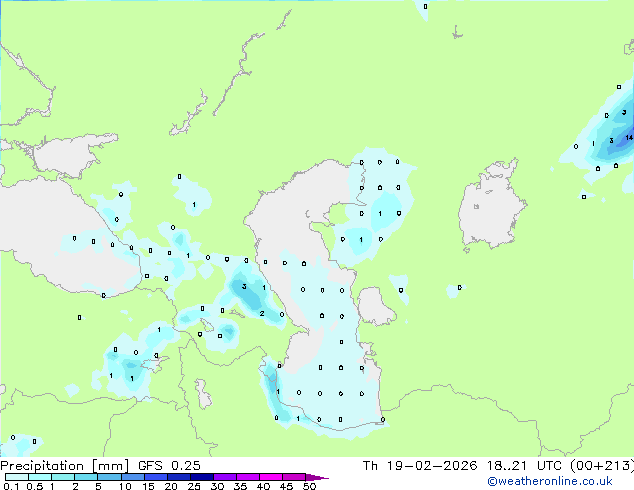Click the date "Th 19-02-2026"

point(420,466)
